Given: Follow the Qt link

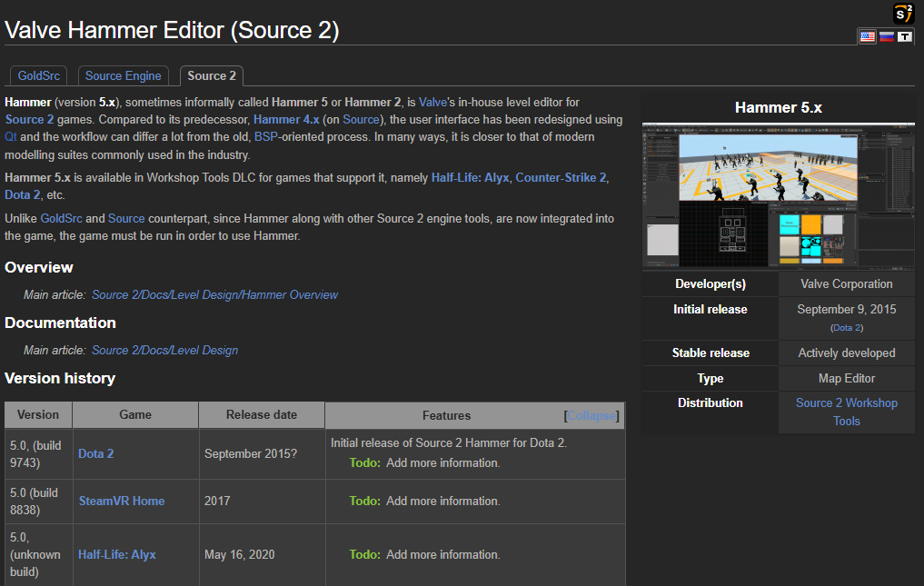Looking at the screenshot, I should click(x=11, y=137).
